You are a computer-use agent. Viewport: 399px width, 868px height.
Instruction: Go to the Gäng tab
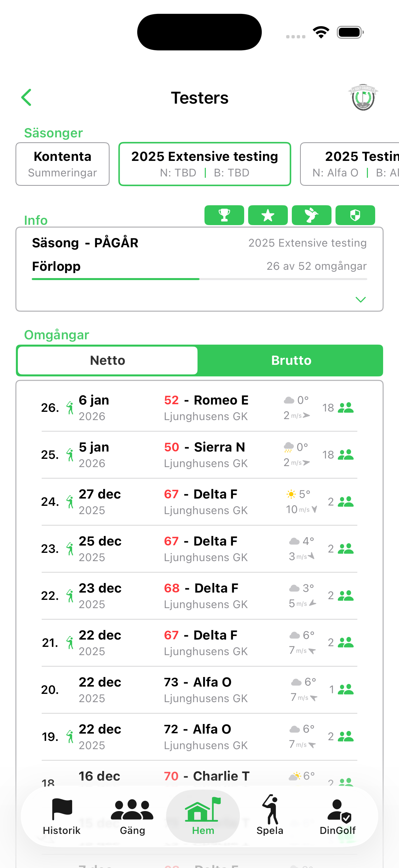click(132, 816)
